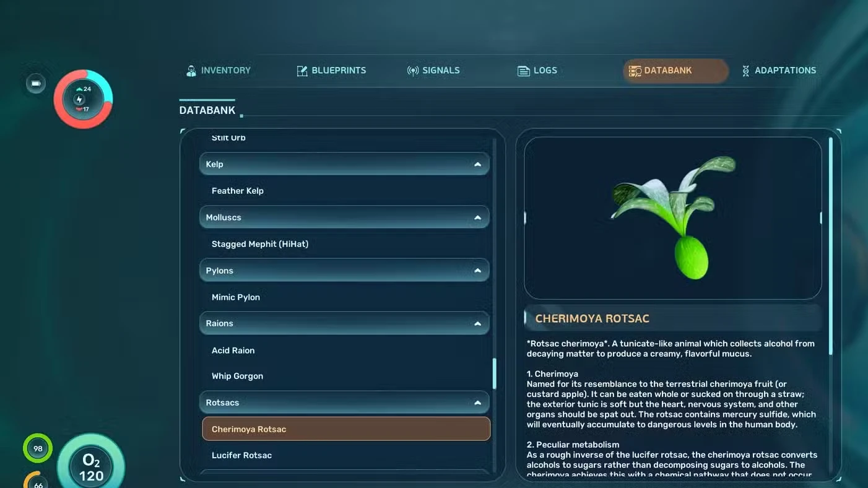Click the Cherimoya Rotsac 3D model preview
Viewport: 868px width, 488px height.
click(x=673, y=218)
